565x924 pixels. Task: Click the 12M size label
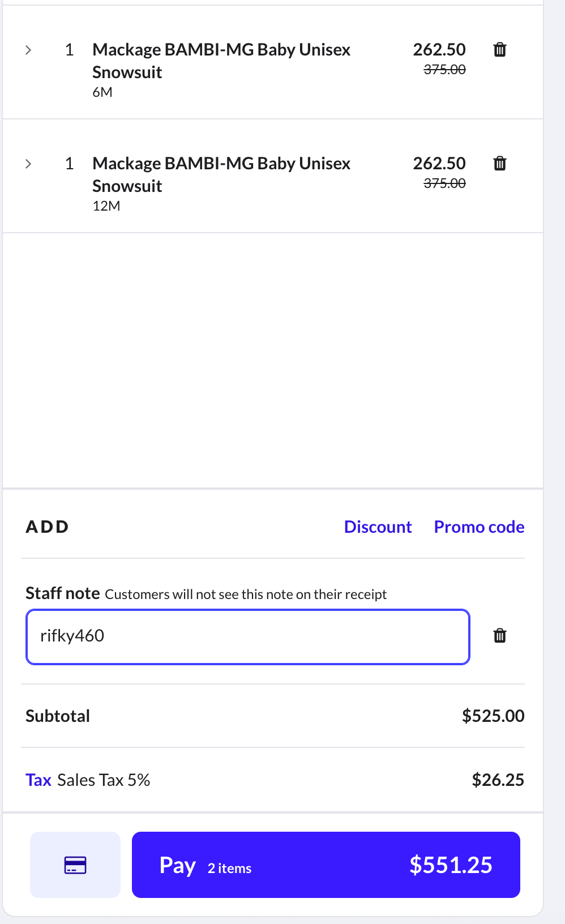(x=106, y=206)
